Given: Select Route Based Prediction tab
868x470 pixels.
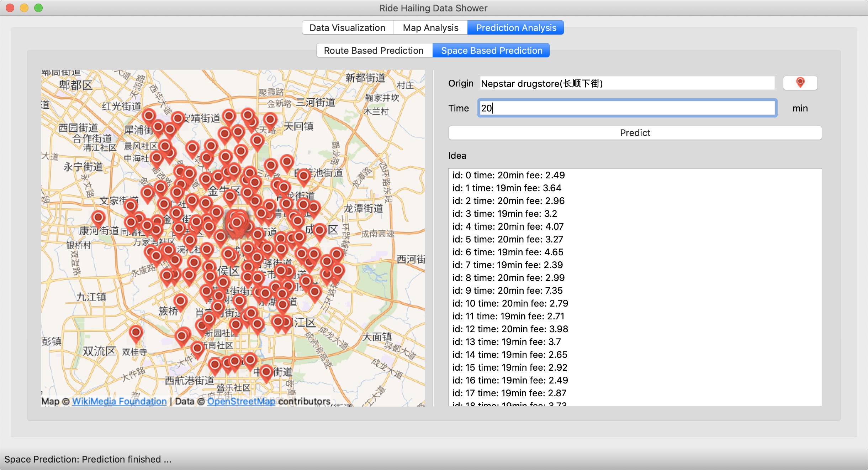Looking at the screenshot, I should coord(374,51).
